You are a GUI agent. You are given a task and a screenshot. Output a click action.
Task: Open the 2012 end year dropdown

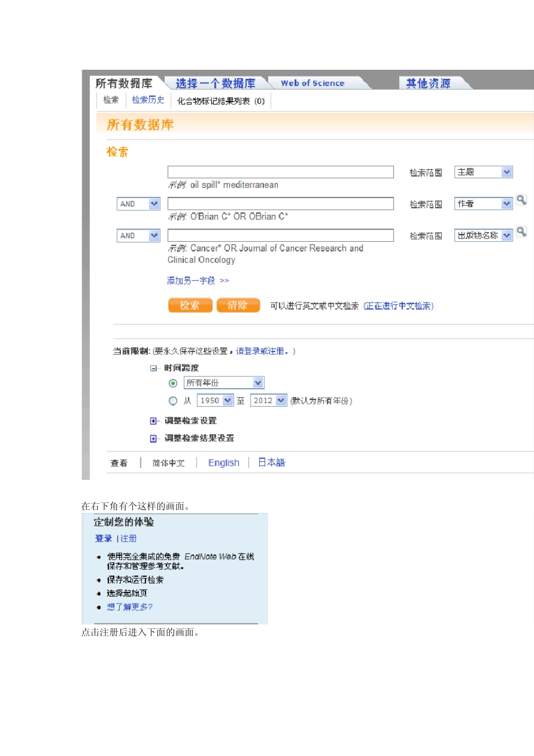tap(269, 400)
